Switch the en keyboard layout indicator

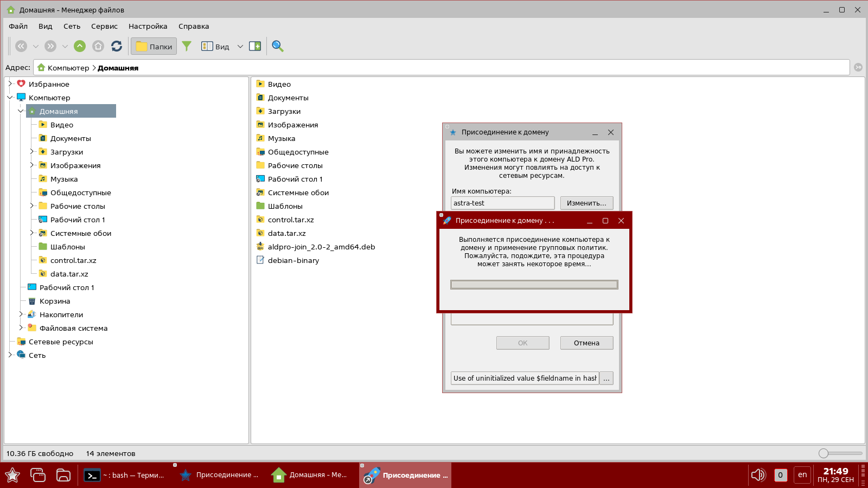click(x=802, y=475)
